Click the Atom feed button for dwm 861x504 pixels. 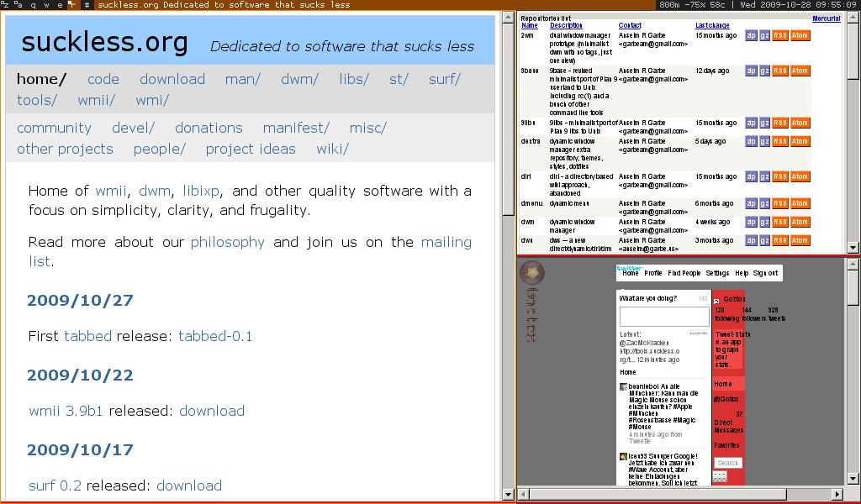800,222
